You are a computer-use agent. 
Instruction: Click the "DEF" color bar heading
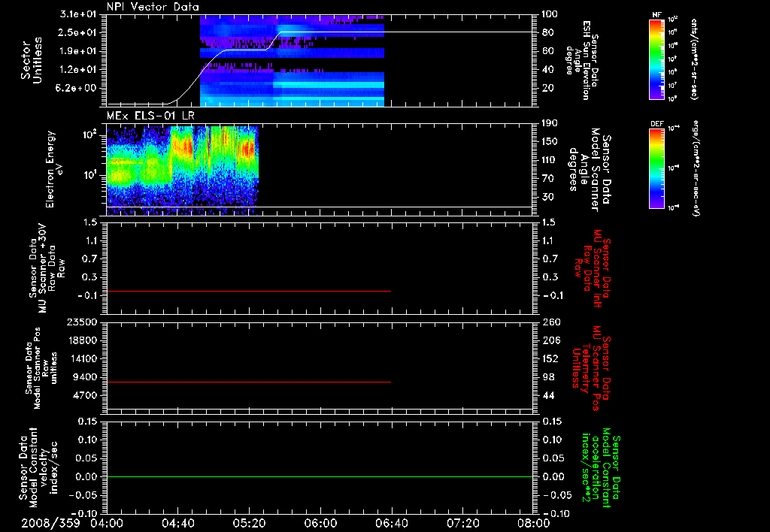coord(656,124)
